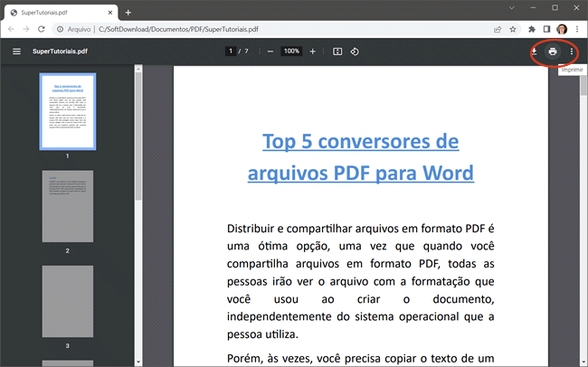The width and height of the screenshot is (588, 367).
Task: Click the fit to page icon
Action: tap(337, 52)
